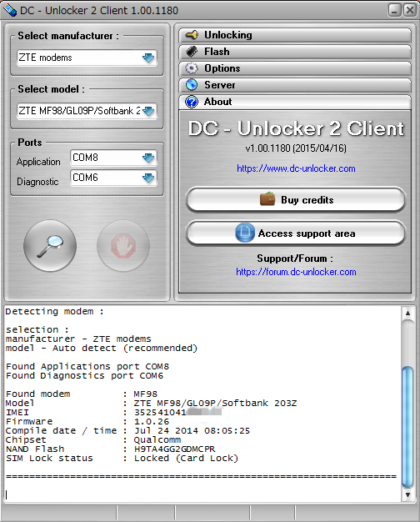This screenshot has width=420, height=522.
Task: Open the Select model dropdown arrow
Action: (x=148, y=111)
